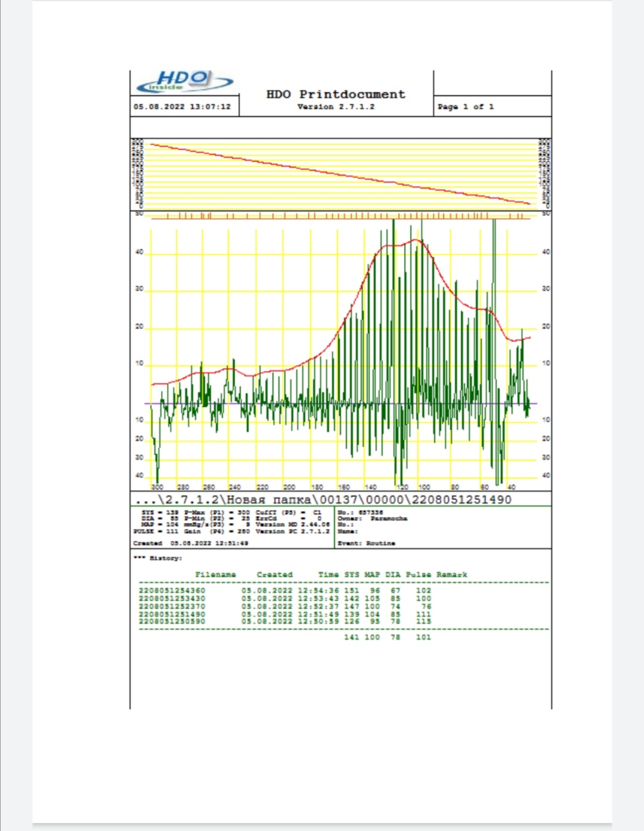Click the 300 label on the pressure axis
The width and height of the screenshot is (644, 831).
157,487
